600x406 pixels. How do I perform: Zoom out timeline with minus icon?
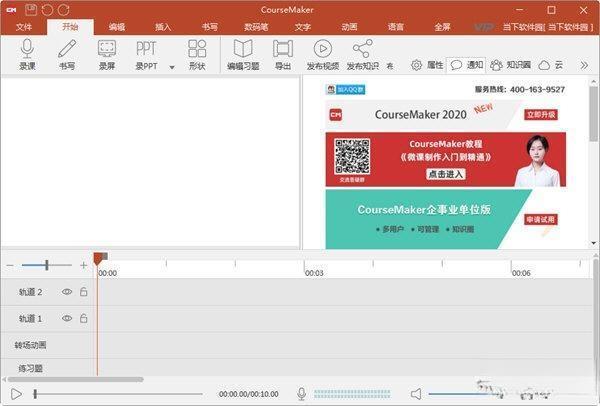[10, 265]
